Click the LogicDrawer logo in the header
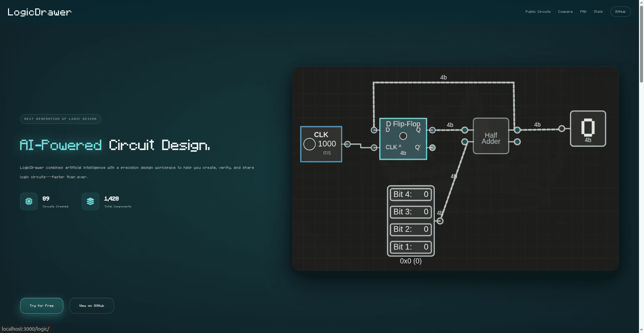This screenshot has width=644, height=333. pyautogui.click(x=39, y=12)
